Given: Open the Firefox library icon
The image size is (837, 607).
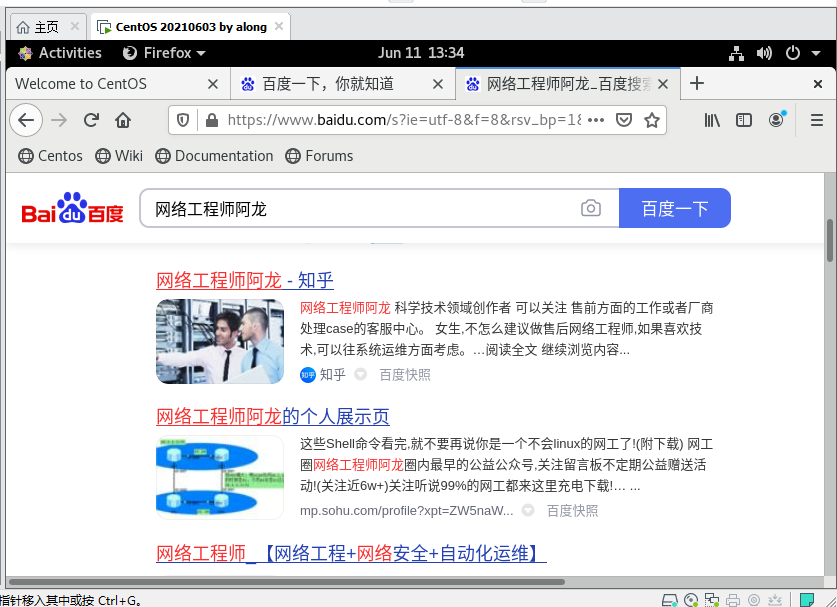Looking at the screenshot, I should (x=712, y=120).
